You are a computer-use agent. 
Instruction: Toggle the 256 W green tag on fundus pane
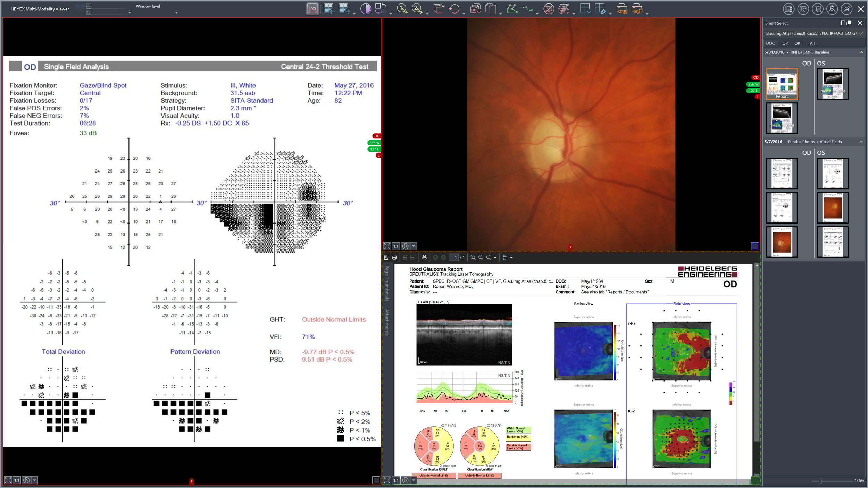tap(753, 84)
